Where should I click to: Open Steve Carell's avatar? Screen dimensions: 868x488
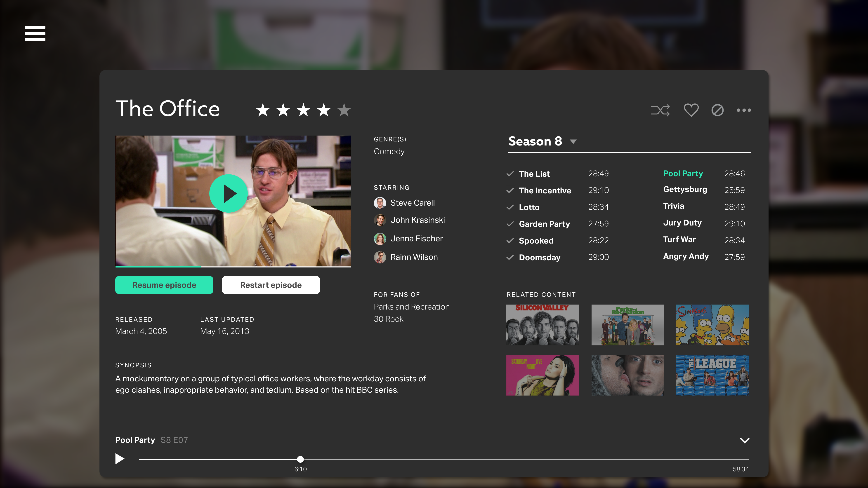380,203
